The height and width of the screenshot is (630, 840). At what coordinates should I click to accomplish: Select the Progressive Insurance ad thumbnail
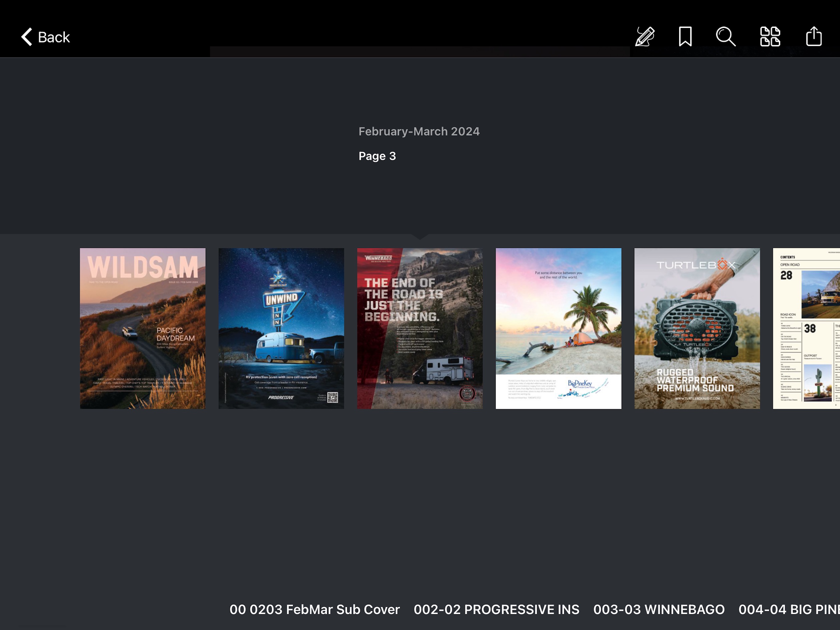click(280, 328)
